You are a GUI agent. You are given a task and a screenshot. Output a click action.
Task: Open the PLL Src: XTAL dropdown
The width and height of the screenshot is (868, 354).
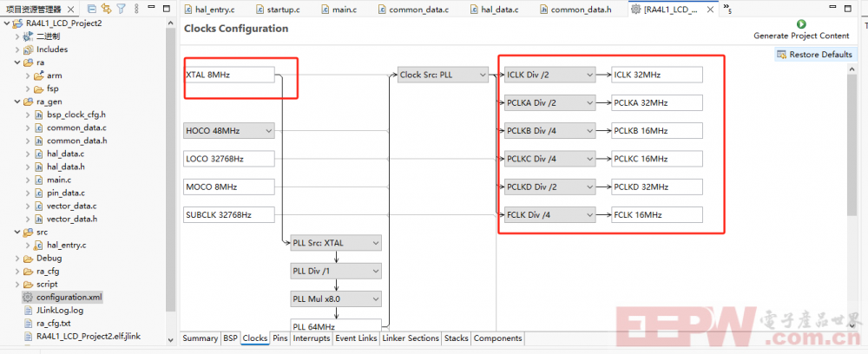[x=336, y=243]
